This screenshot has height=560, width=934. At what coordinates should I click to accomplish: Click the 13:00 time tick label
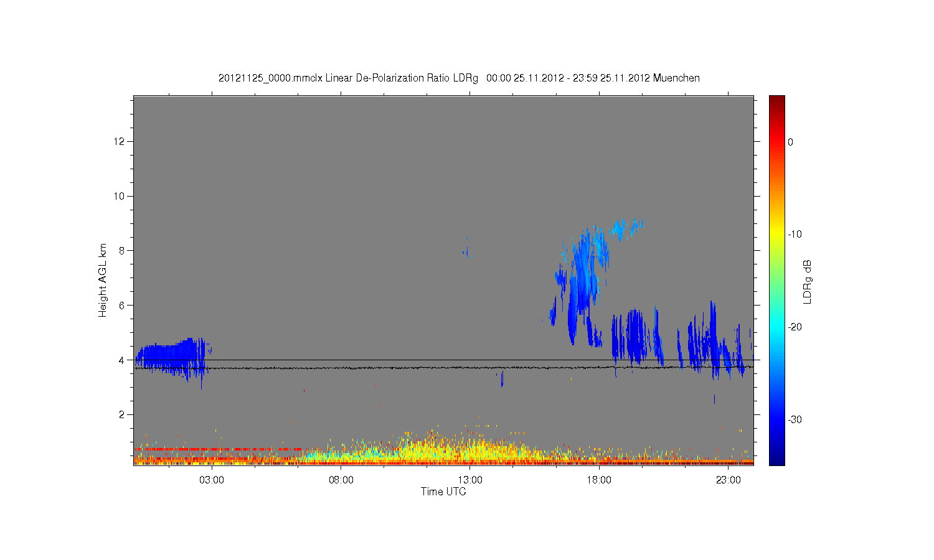click(x=470, y=480)
